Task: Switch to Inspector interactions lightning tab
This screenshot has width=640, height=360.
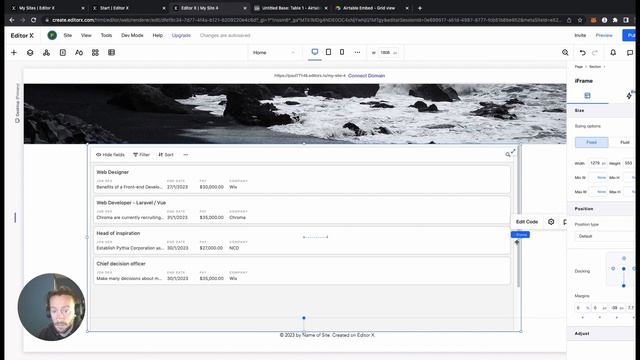Action: click(x=629, y=96)
